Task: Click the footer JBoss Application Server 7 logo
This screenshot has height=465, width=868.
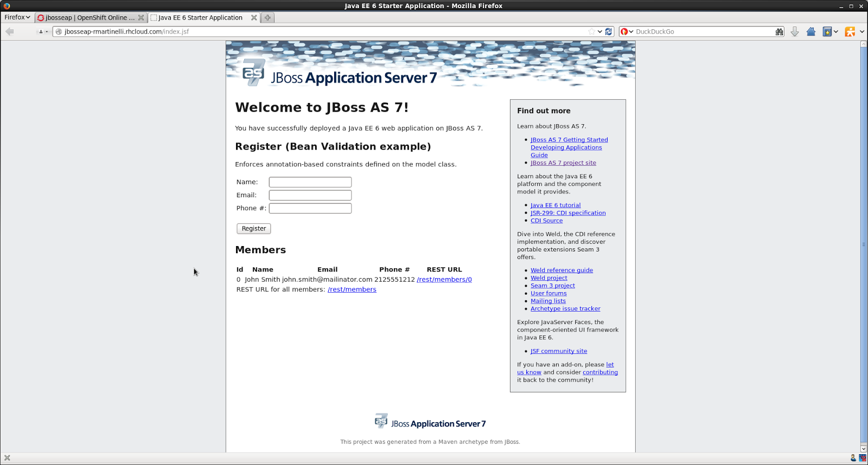Action: 430,422
